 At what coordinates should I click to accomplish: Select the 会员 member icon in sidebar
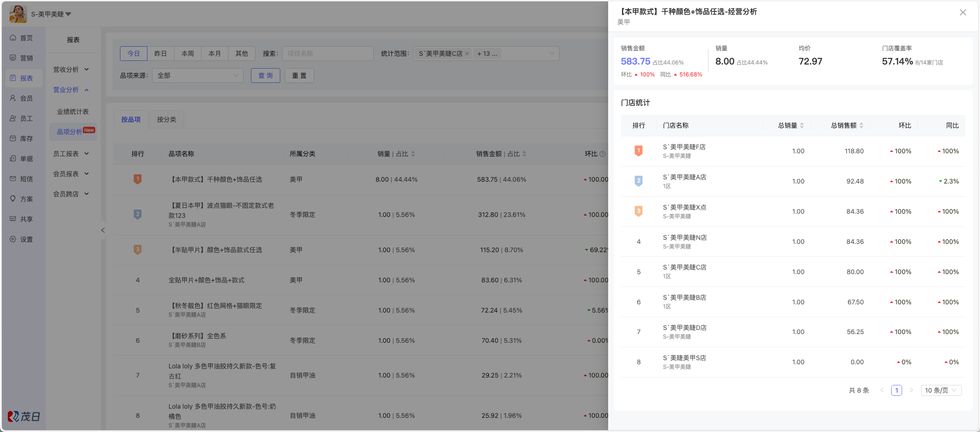click(13, 98)
